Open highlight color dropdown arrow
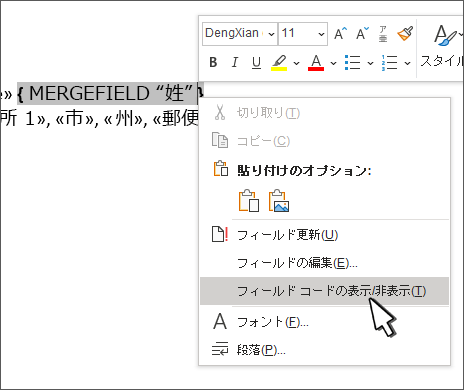The width and height of the screenshot is (464, 390). click(x=296, y=63)
